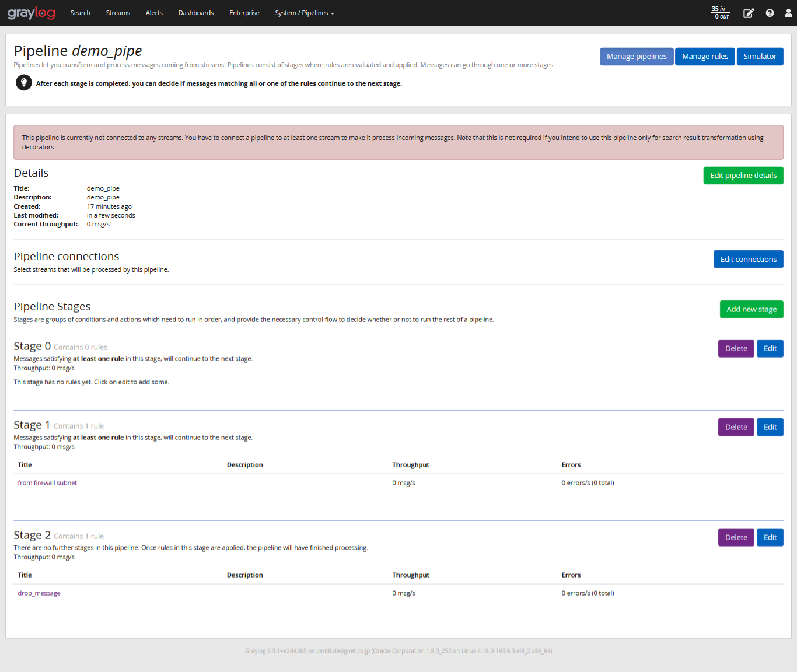
Task: Click the 'Current throughput: 0 msg/s' value
Action: (98, 224)
